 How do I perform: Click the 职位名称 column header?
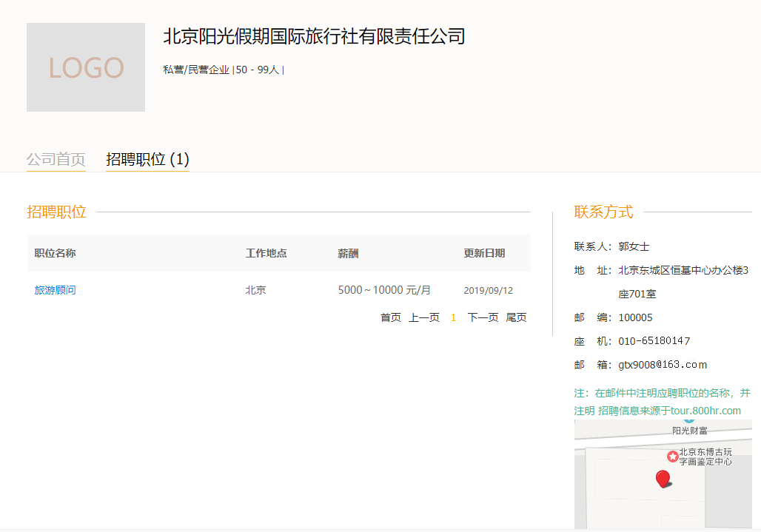pyautogui.click(x=56, y=253)
